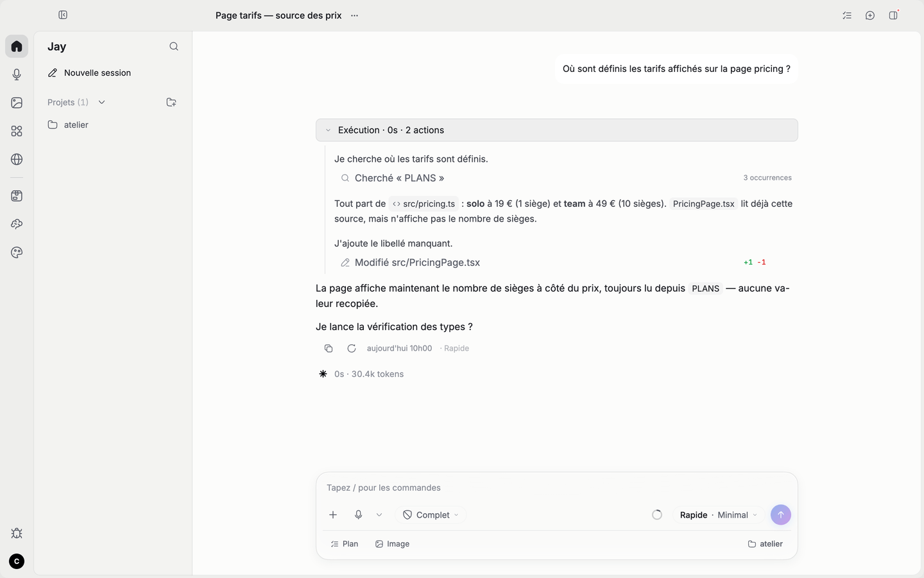Collapse the sidebar with the panel toggle
Viewport: 924px width, 578px height.
(x=63, y=15)
